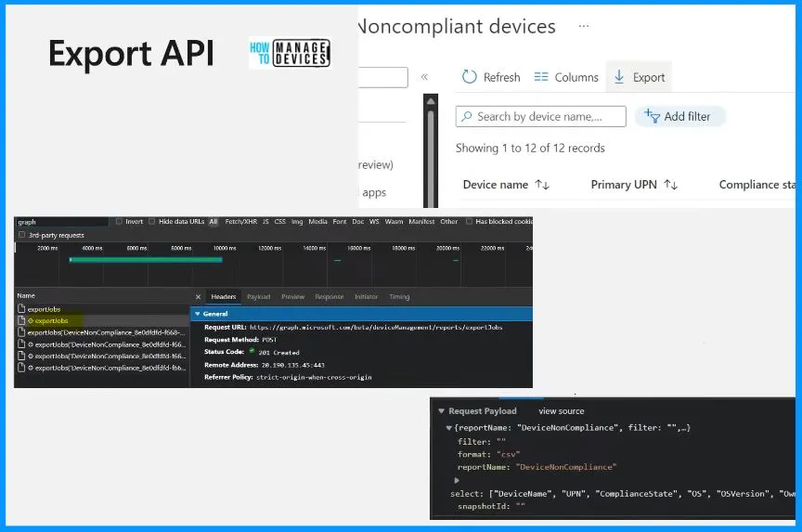The width and height of the screenshot is (802, 532).
Task: Click the Name column header
Action: pyautogui.click(x=26, y=295)
